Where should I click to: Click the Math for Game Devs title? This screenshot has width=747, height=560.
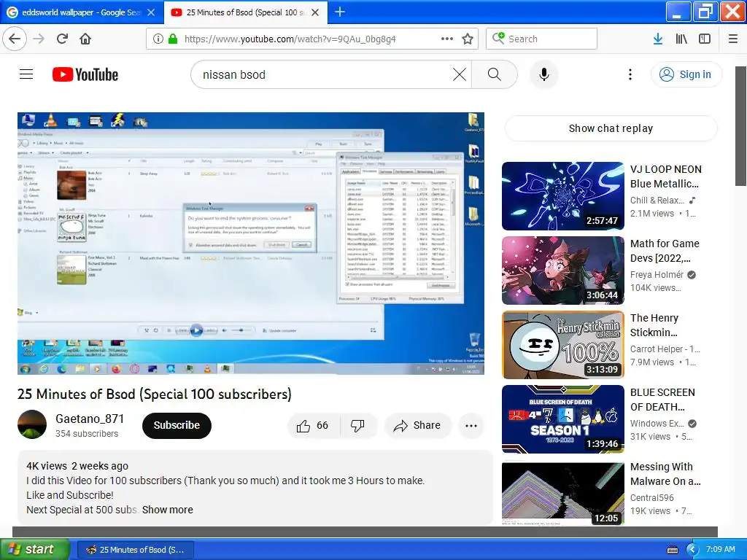point(665,251)
